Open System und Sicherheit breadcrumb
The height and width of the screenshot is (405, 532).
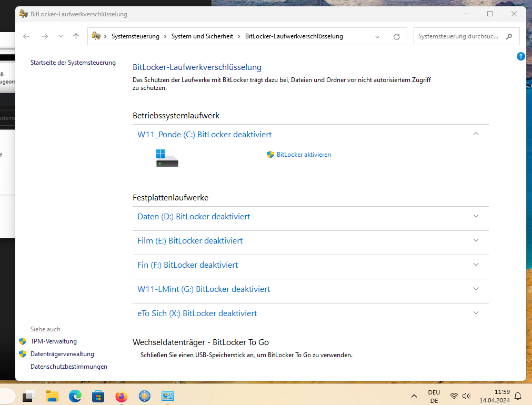tap(202, 36)
